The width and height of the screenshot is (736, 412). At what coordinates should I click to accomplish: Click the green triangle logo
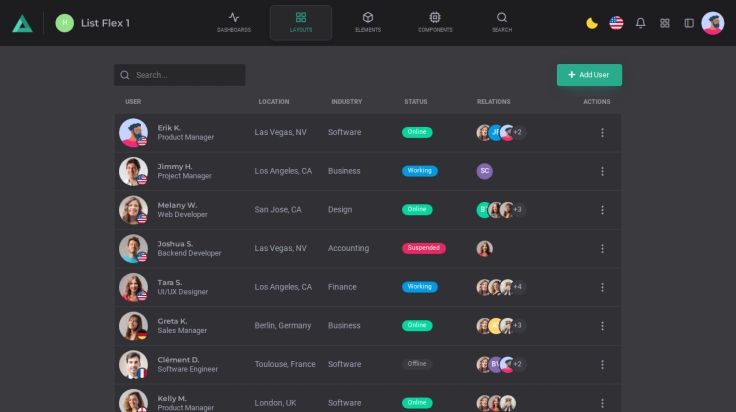click(22, 23)
